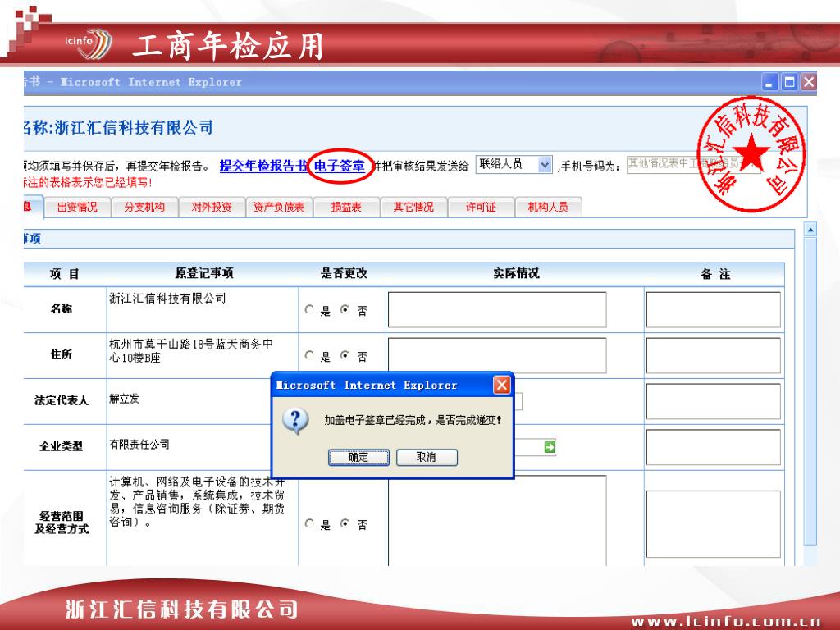Switch to the 分支机构 tab
Viewport: 840px width, 630px height.
pyautogui.click(x=144, y=208)
